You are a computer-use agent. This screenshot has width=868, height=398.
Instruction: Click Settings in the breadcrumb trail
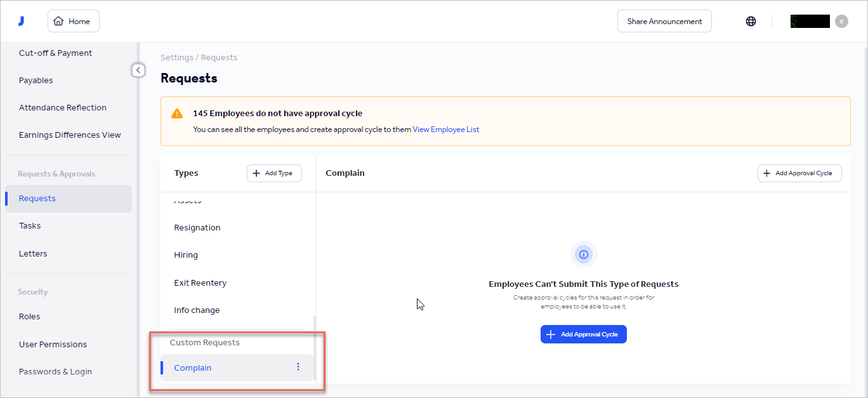click(177, 57)
